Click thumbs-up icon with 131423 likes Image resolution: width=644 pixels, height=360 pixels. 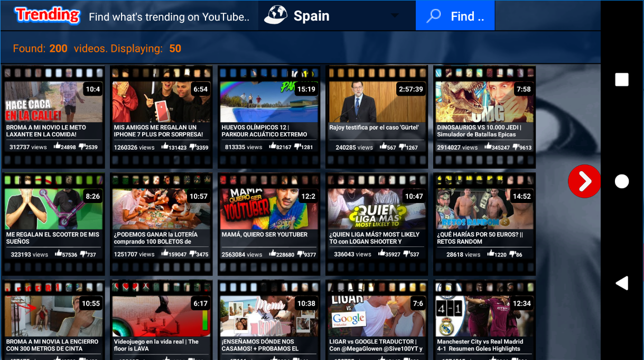[165, 146]
